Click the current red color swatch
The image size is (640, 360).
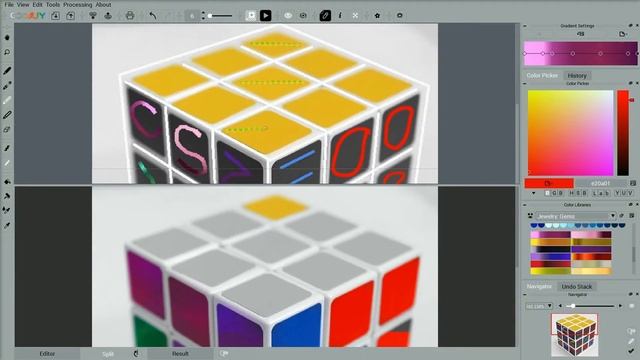[x=549, y=183]
